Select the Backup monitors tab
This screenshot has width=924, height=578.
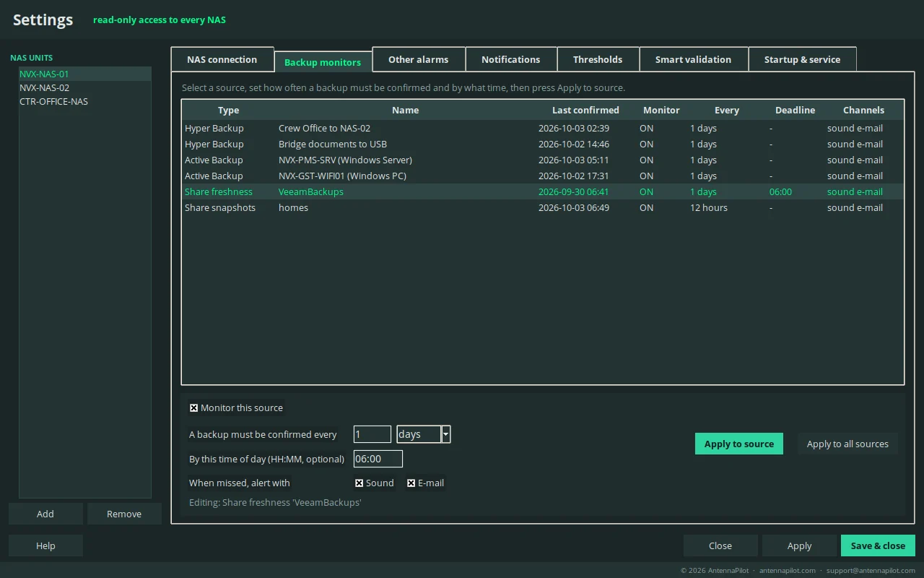pos(323,61)
